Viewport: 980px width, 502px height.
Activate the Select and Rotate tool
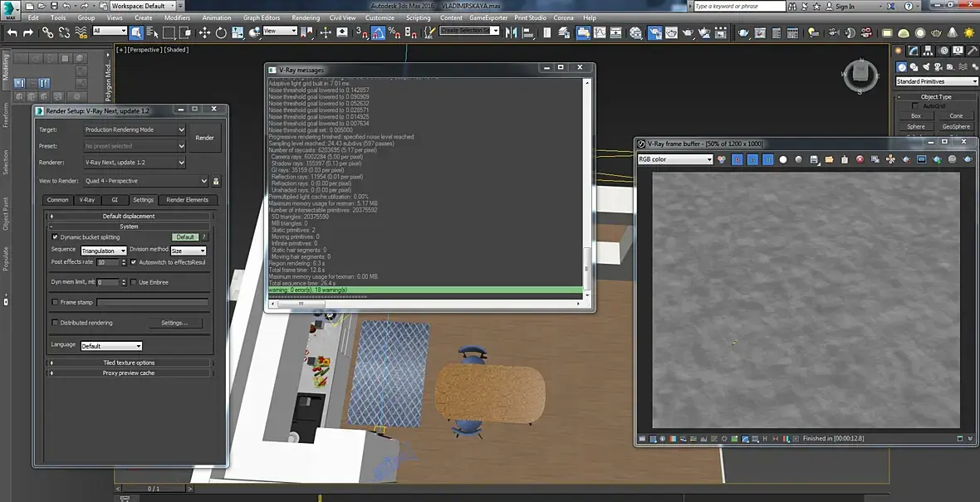click(221, 32)
